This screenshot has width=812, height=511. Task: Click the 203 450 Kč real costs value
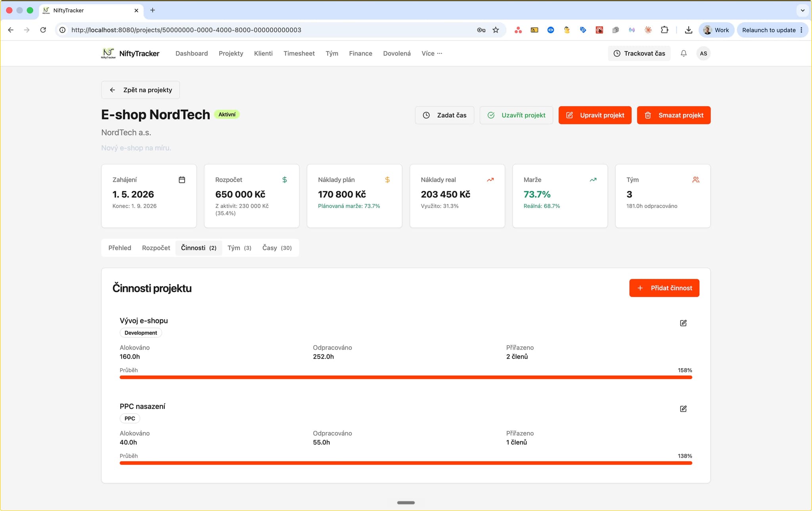[x=446, y=194]
